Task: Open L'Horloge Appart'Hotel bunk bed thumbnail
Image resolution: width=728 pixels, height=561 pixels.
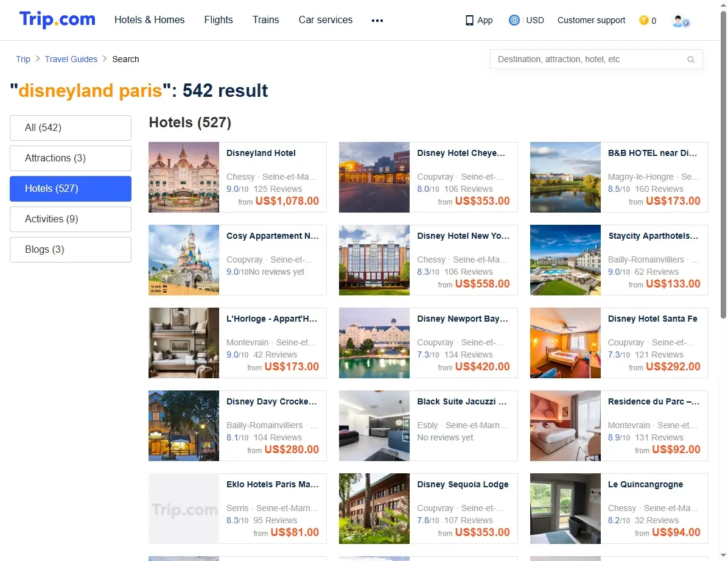Action: [184, 342]
